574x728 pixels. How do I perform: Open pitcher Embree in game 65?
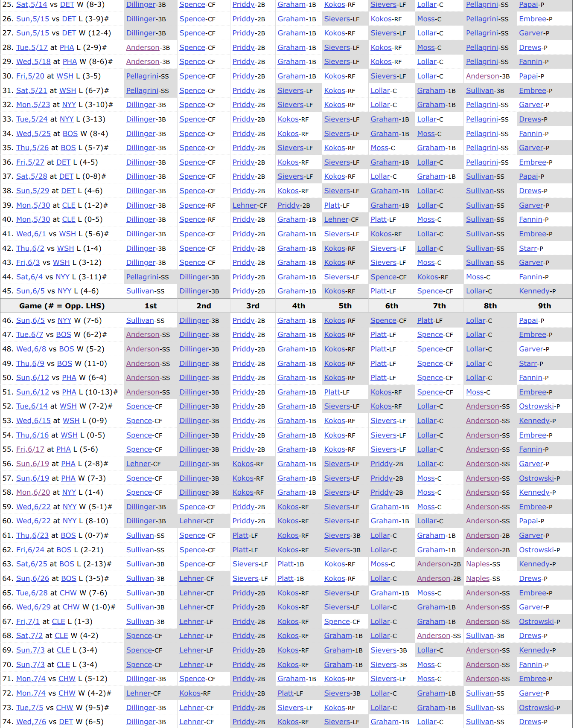click(x=533, y=593)
